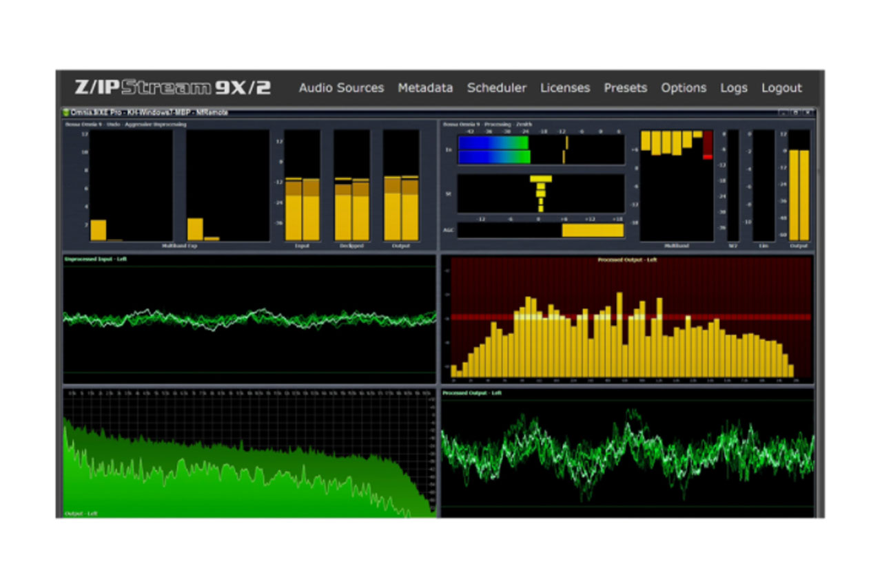
Task: Select Licenses in the top navigation
Action: point(565,88)
